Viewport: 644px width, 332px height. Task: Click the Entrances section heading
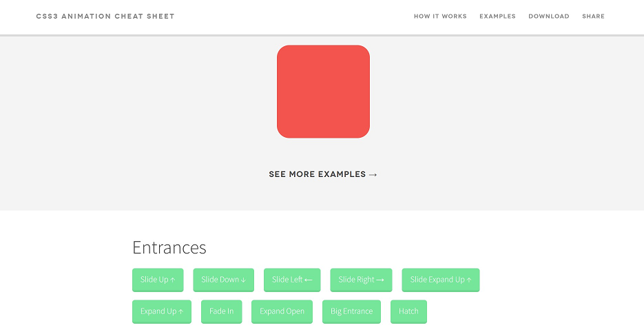(169, 247)
